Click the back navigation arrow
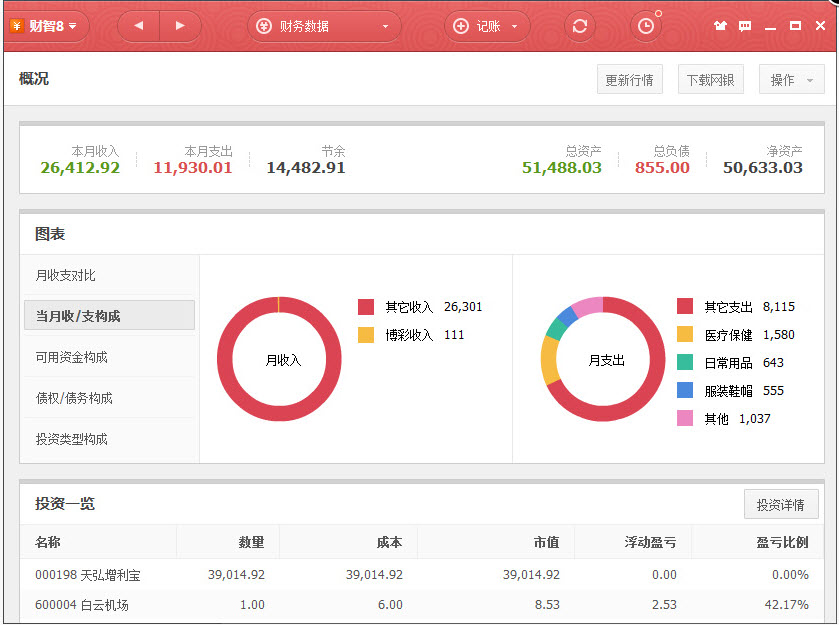This screenshot has width=839, height=625. coord(138,26)
